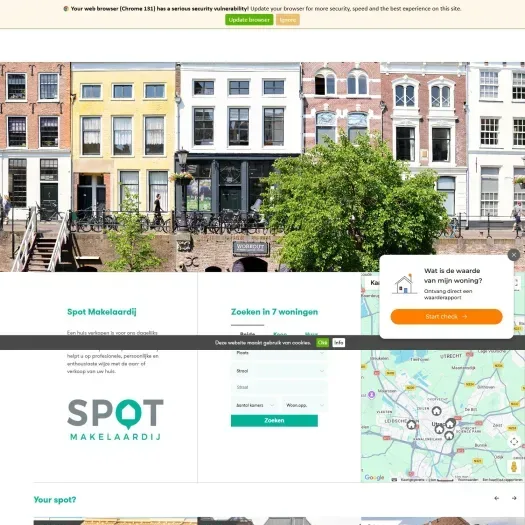Click the Your spot? heading
The height and width of the screenshot is (525, 525).
point(55,500)
